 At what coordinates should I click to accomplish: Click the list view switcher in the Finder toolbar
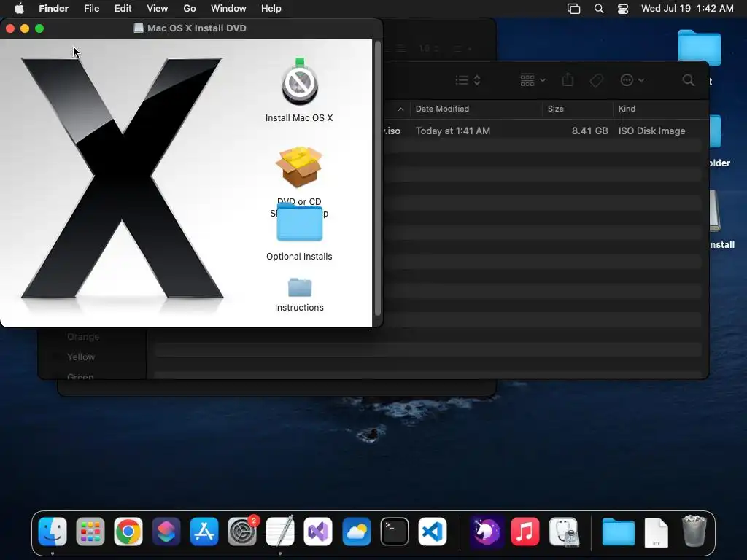click(468, 80)
